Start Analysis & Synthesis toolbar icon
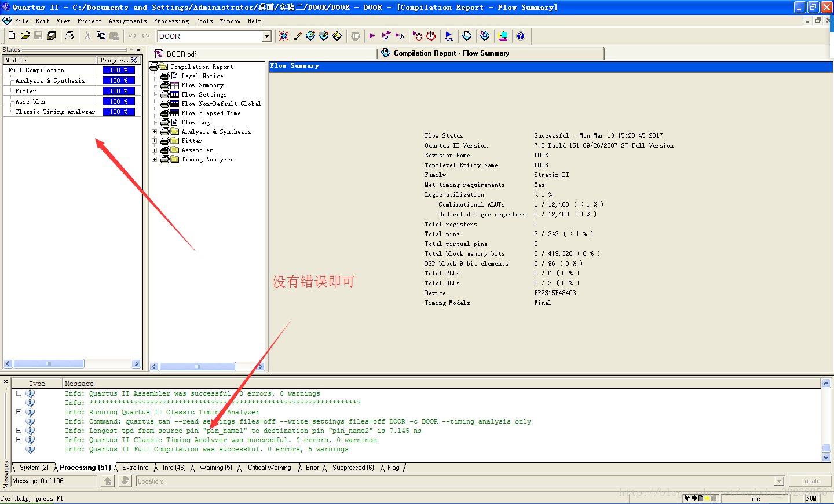 pos(386,36)
